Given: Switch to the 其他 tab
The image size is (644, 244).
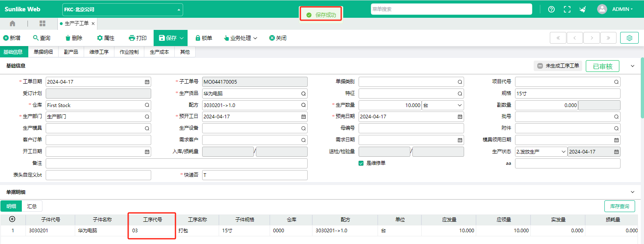Looking at the screenshot, I should 185,52.
